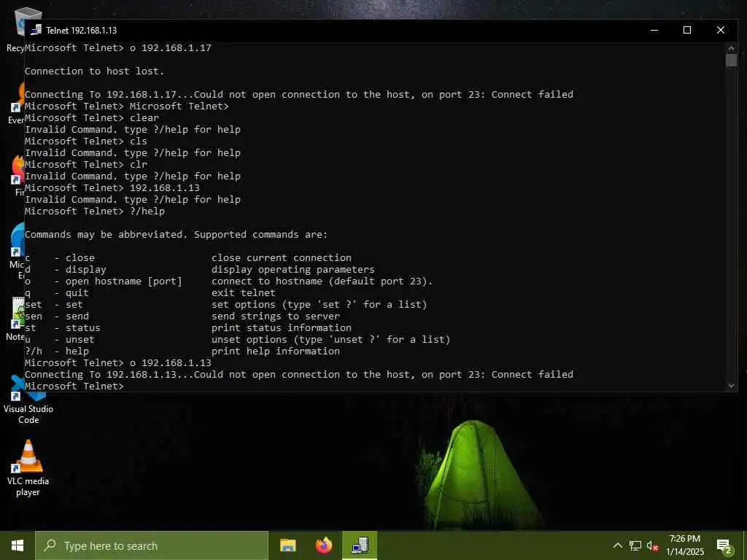Viewport: 747px width, 560px height.
Task: Click the Telnet taskbar button
Action: coord(360,545)
